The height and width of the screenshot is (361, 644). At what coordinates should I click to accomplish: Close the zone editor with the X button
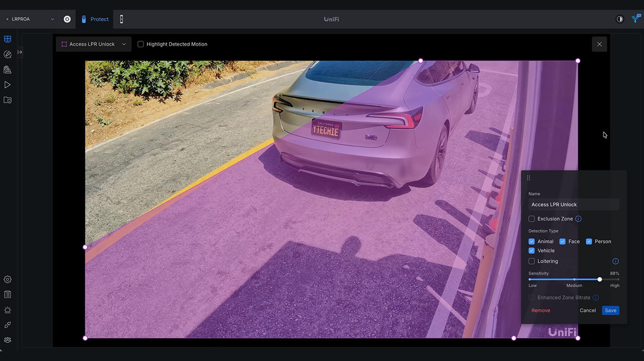pyautogui.click(x=599, y=44)
